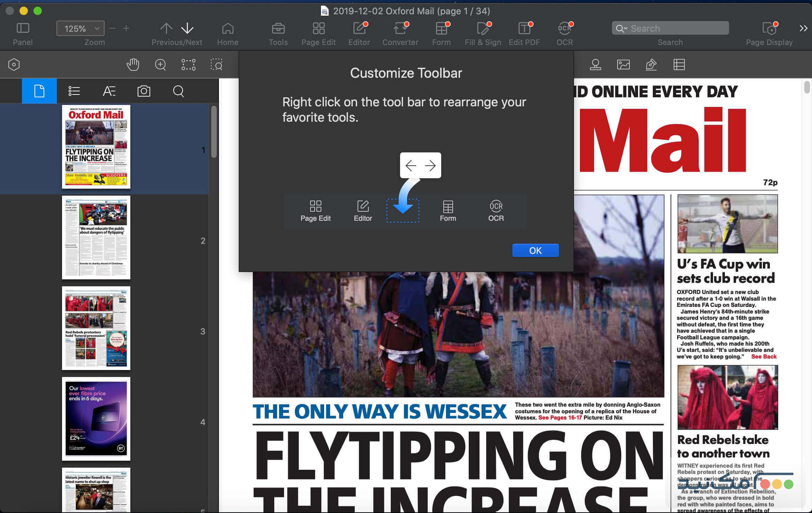Expand the search scope dropdown arrow
Screen dimensions: 812x513
(625, 28)
